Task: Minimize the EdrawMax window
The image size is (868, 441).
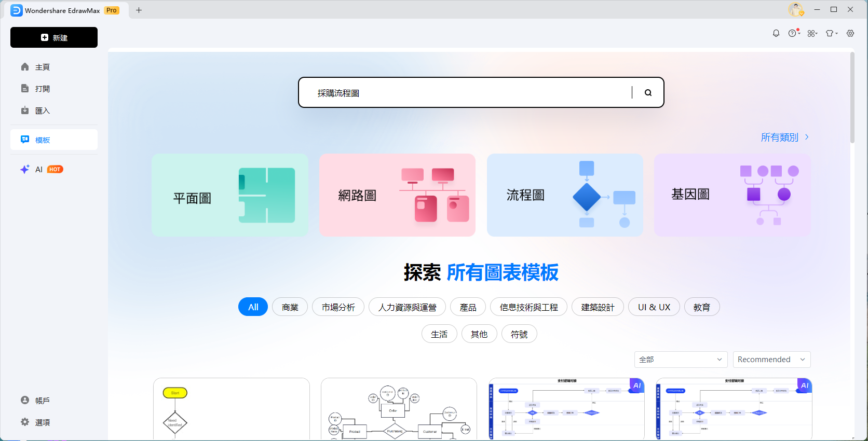Action: (817, 9)
